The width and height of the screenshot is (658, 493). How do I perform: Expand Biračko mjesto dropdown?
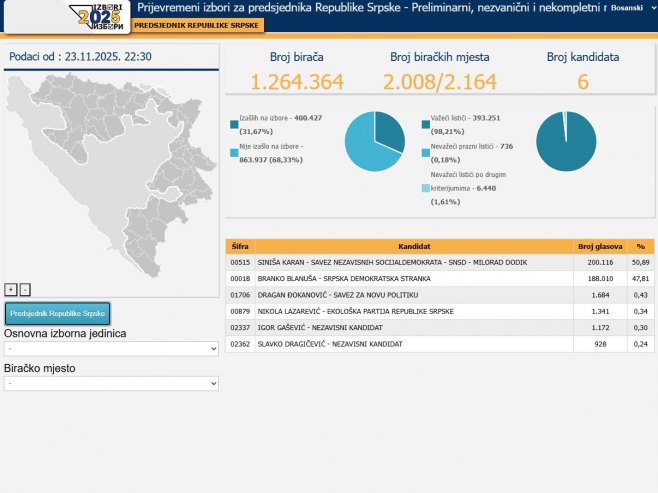[111, 384]
